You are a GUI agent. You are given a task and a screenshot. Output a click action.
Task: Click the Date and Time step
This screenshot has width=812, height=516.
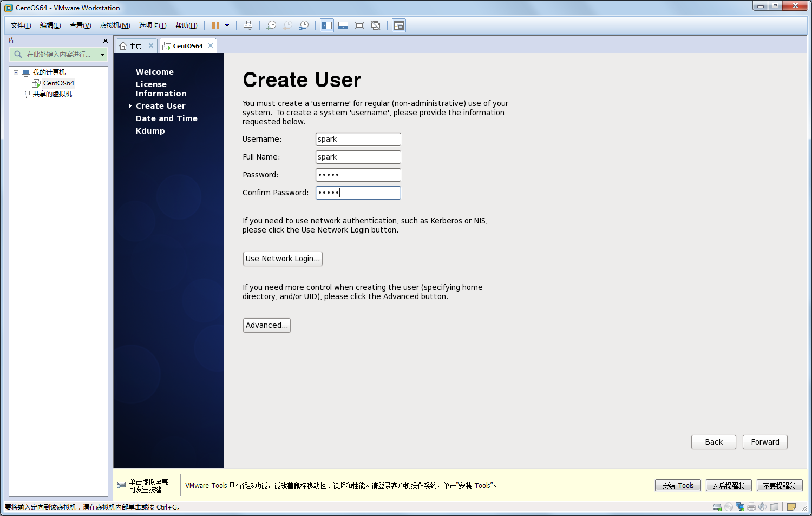tap(166, 118)
